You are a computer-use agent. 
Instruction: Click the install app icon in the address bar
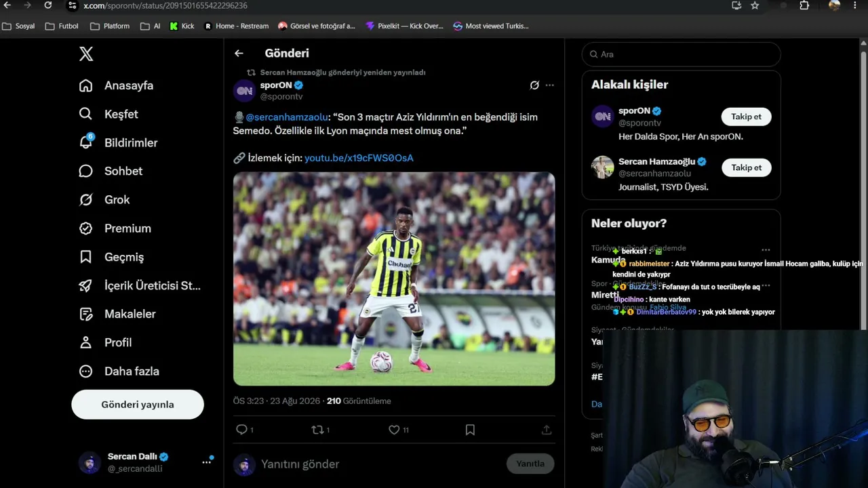coord(736,5)
